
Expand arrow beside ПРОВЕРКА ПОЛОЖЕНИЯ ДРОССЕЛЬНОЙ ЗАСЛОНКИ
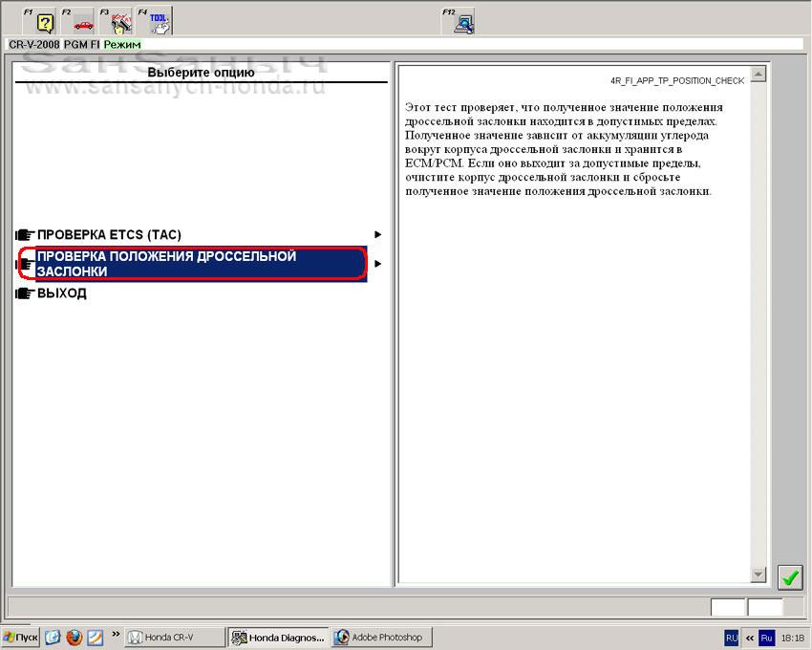click(x=378, y=263)
